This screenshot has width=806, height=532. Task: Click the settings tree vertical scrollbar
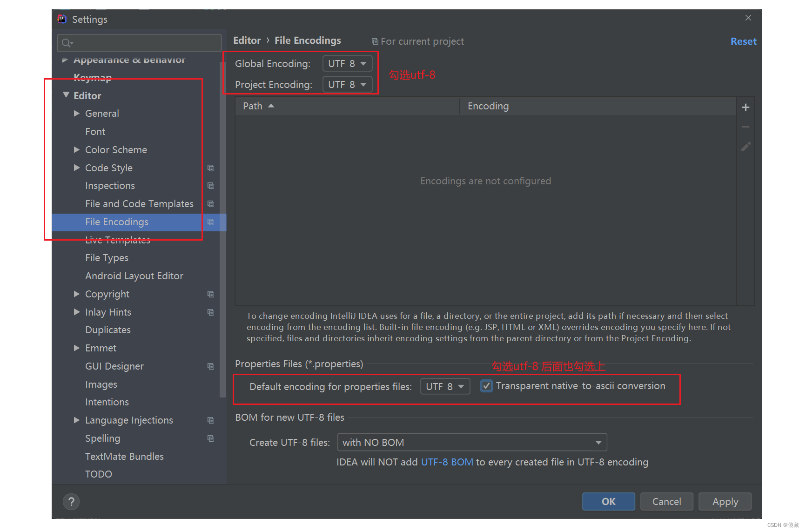point(222,229)
